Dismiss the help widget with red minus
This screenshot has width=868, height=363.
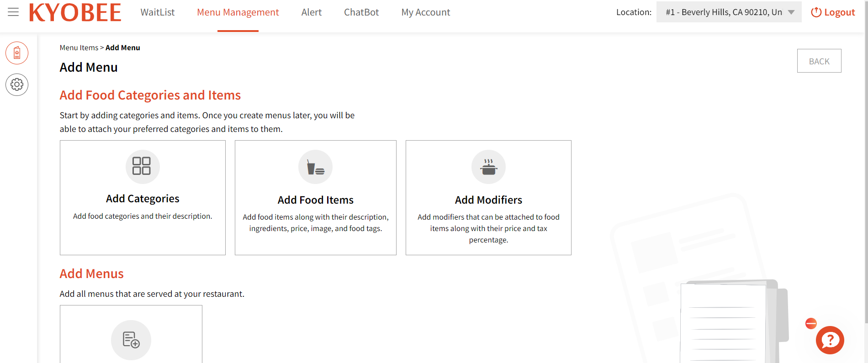[811, 323]
